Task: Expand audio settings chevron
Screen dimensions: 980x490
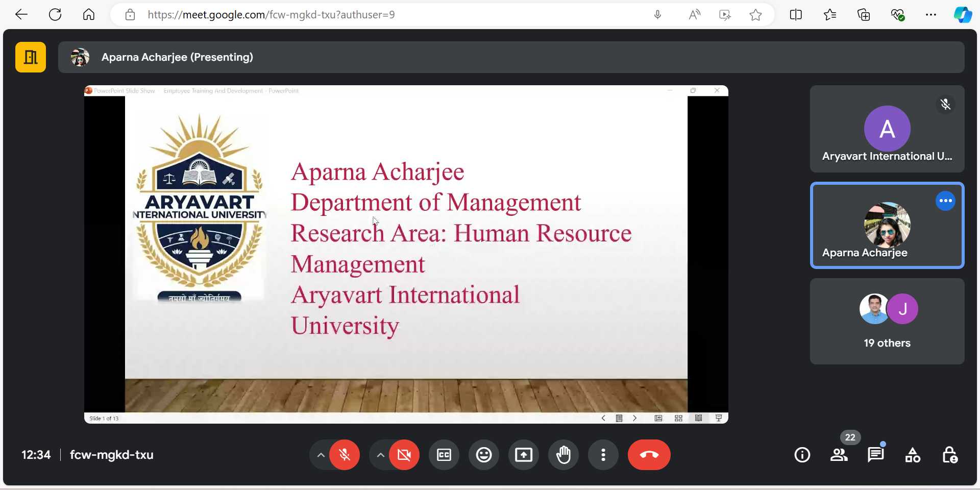Action: 321,455
